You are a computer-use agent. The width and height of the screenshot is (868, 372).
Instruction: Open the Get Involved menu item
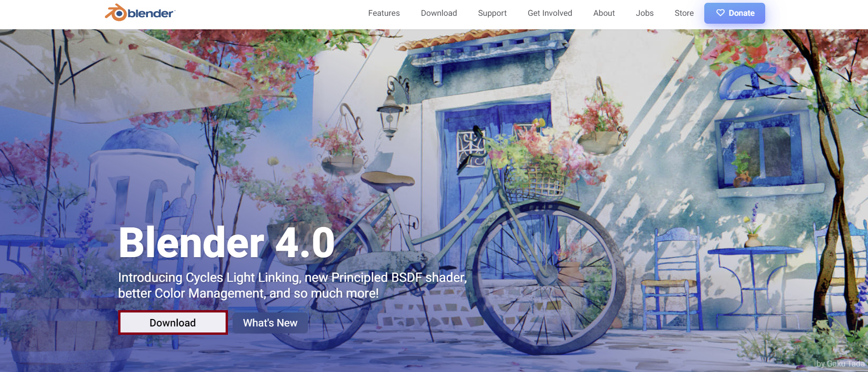point(550,13)
